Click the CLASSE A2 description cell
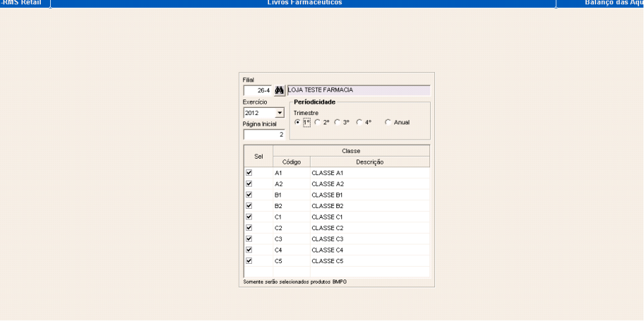Screen dimensions: 644x321 [370, 184]
